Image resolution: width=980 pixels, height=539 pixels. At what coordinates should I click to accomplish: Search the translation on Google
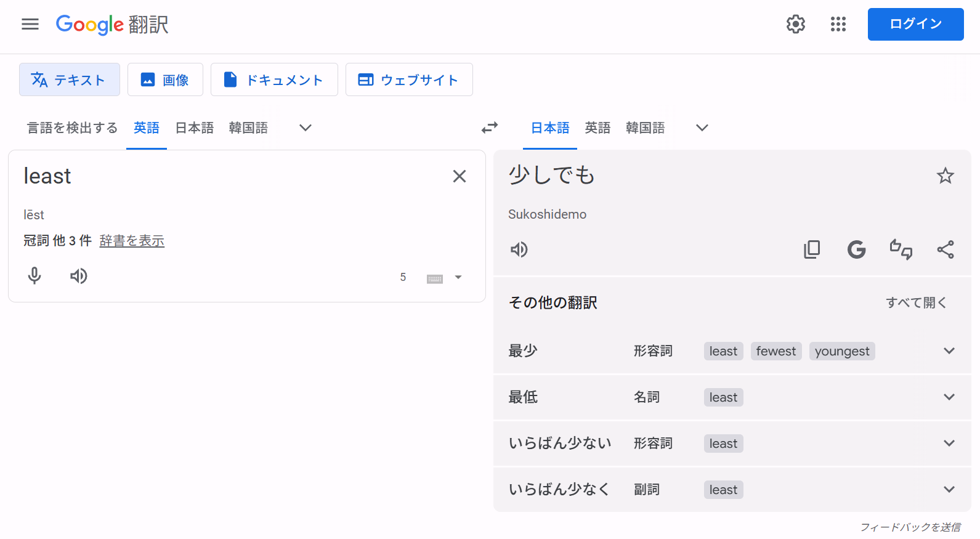(857, 249)
